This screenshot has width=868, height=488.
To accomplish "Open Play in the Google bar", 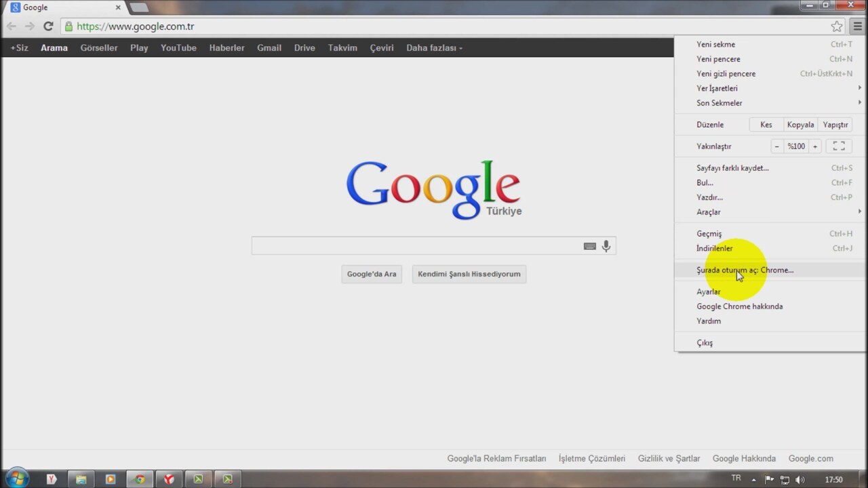I will click(x=139, y=48).
